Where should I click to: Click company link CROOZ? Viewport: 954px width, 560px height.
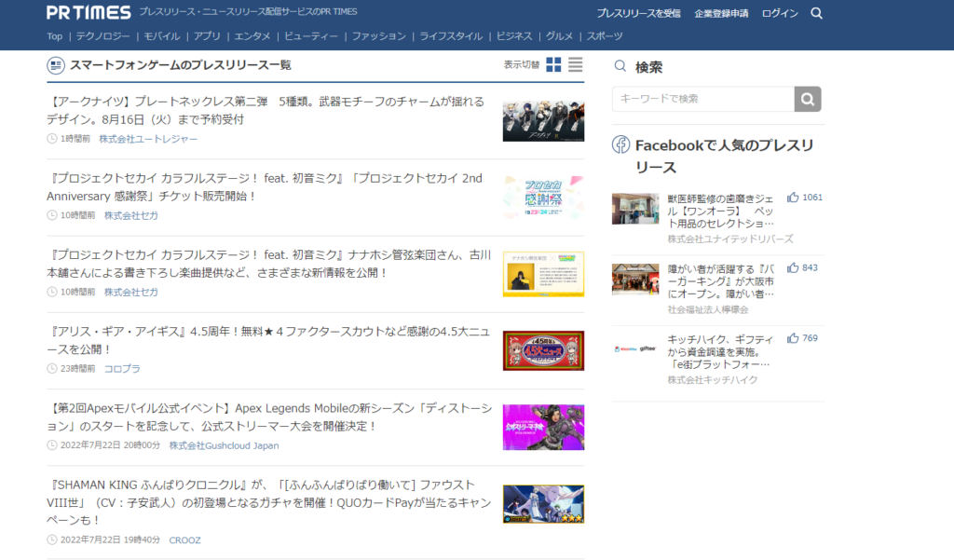coord(184,540)
